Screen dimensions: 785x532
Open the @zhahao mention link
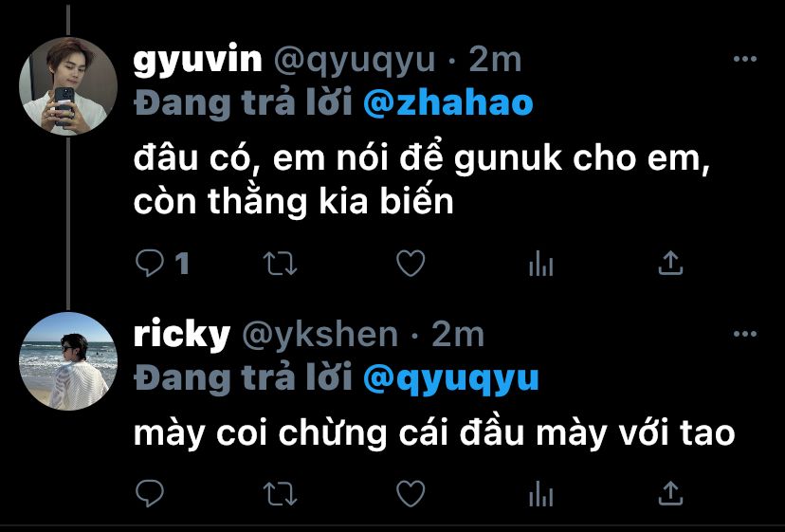[448, 102]
